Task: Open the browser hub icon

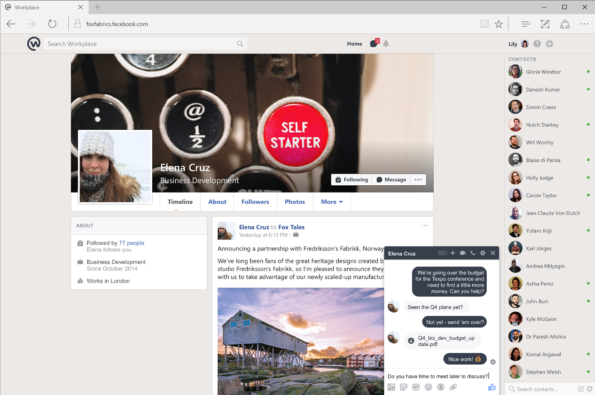Action: point(526,24)
